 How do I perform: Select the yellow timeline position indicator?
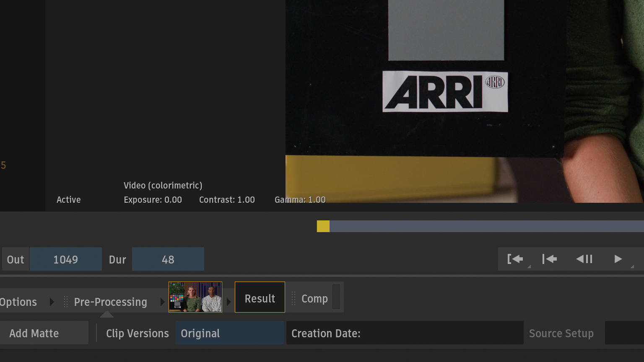323,226
